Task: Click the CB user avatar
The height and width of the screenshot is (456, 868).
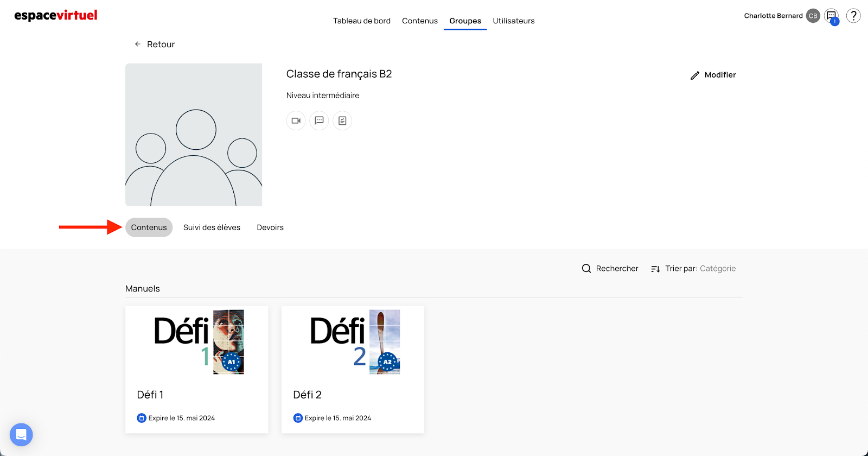Action: click(x=813, y=16)
